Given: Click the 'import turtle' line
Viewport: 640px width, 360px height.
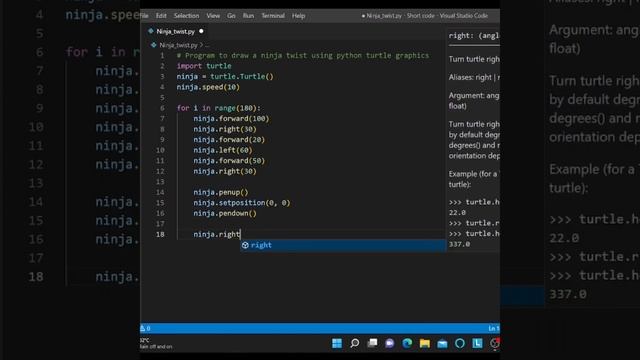Looking at the screenshot, I should click(x=204, y=66).
